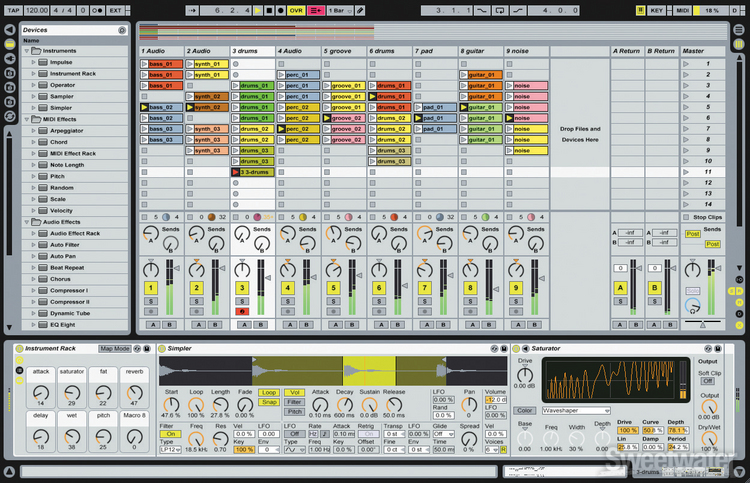Viewport: 750px width, 483px height.
Task: Click the Stop Clips button
Action: coord(703,217)
